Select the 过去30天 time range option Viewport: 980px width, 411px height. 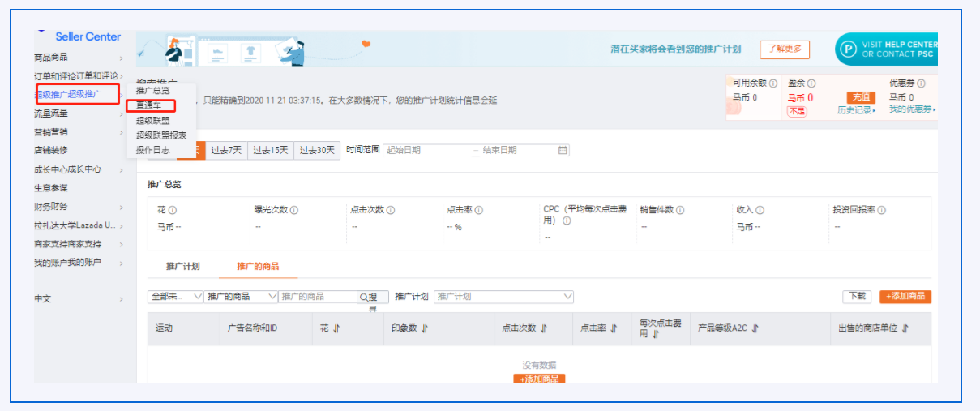click(316, 150)
